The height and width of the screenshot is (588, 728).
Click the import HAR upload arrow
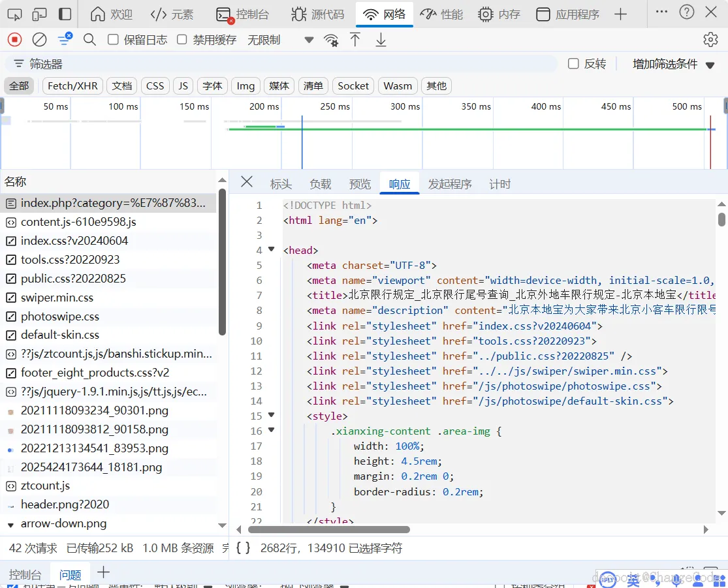tap(355, 40)
